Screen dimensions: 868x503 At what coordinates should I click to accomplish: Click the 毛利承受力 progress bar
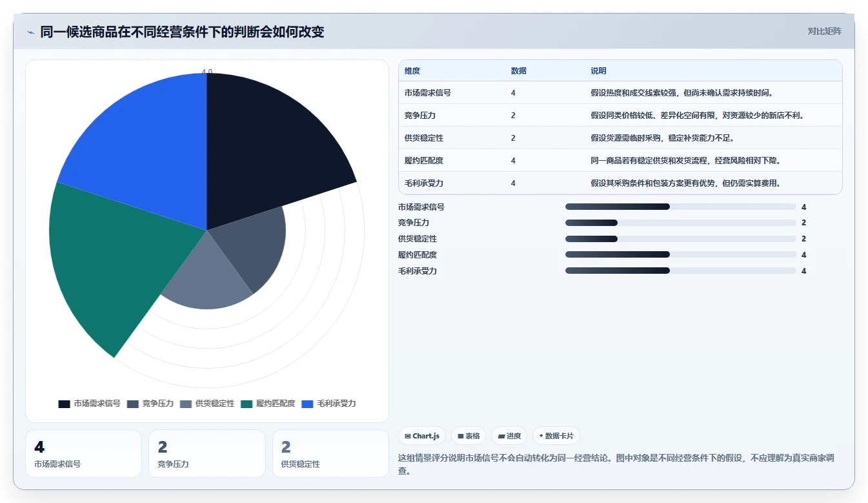pyautogui.click(x=681, y=271)
